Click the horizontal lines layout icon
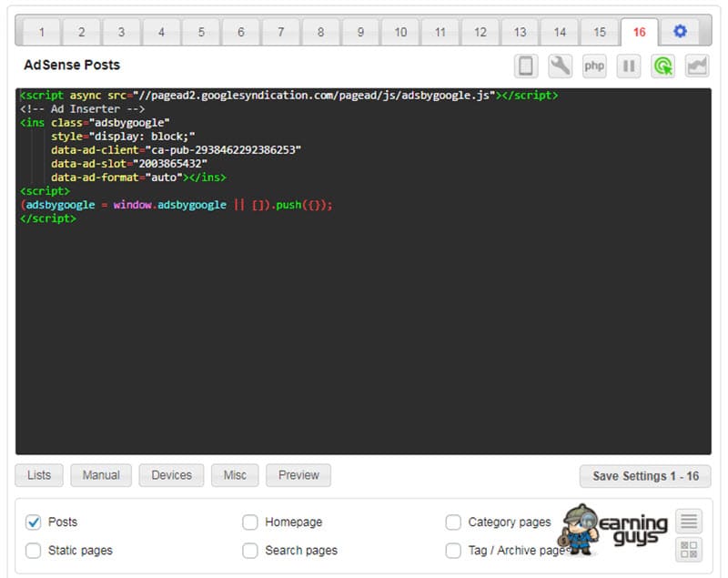Image resolution: width=728 pixels, height=578 pixels. click(x=689, y=522)
